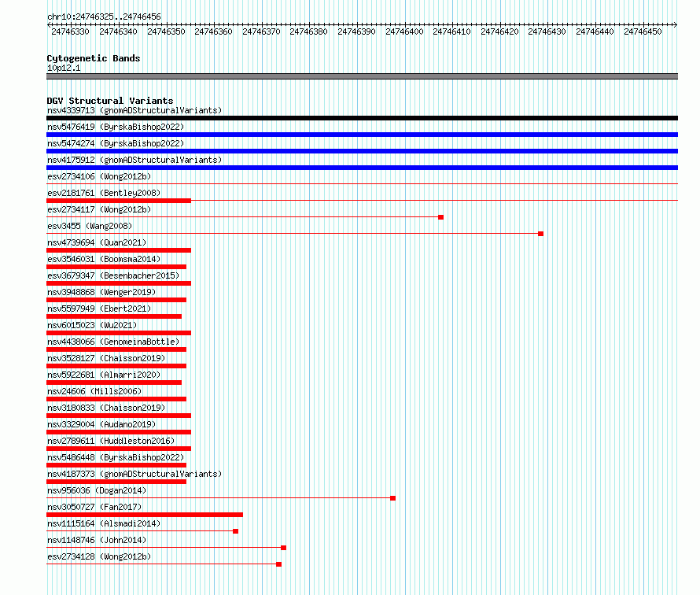The height and width of the screenshot is (595, 700).
Task: Open esv2734128 Wong2012b label
Action: (x=99, y=556)
